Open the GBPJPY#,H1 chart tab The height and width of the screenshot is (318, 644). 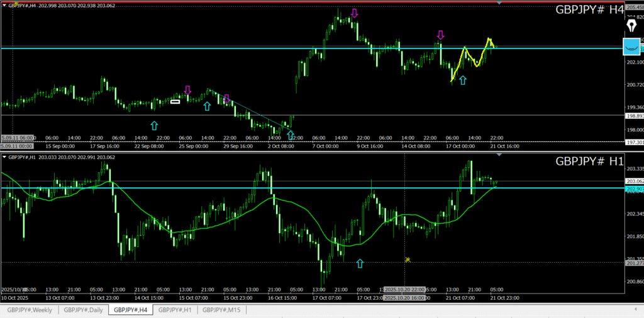pyautogui.click(x=175, y=310)
